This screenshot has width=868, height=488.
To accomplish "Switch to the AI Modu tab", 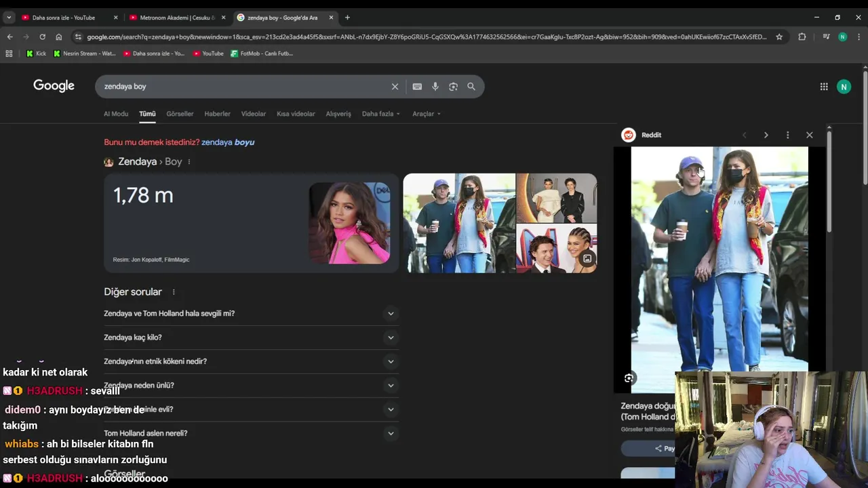I will point(116,114).
